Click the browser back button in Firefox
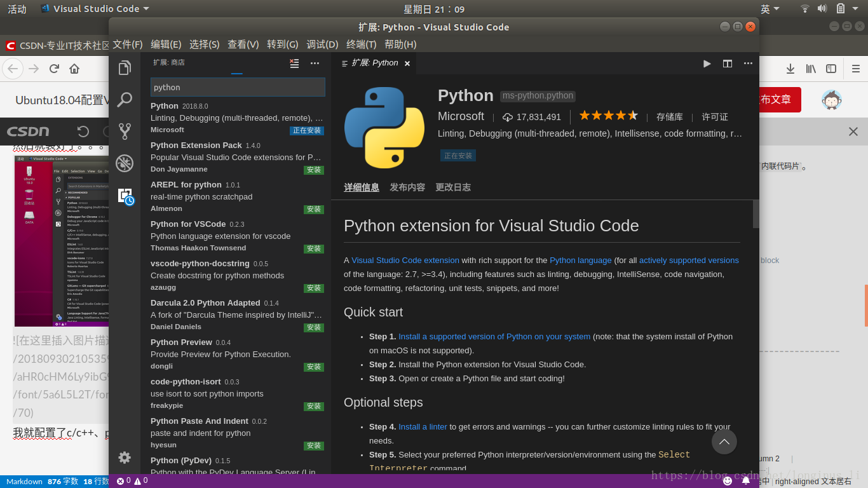The height and width of the screenshot is (488, 868). coord(13,69)
